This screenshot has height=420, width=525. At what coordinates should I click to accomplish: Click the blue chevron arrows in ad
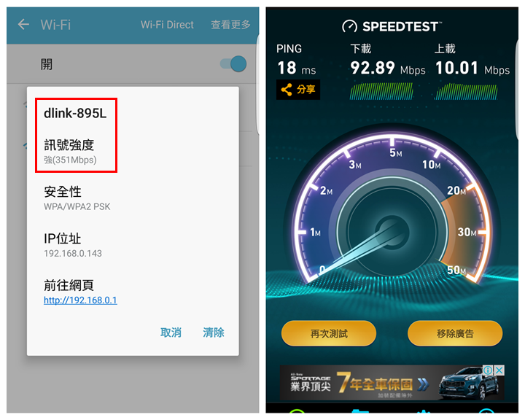[423, 385]
